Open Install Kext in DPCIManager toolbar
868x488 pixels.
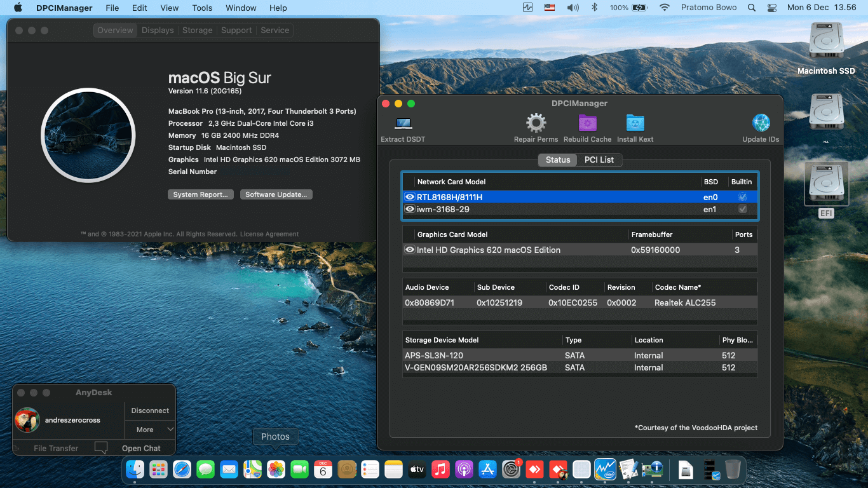(635, 123)
